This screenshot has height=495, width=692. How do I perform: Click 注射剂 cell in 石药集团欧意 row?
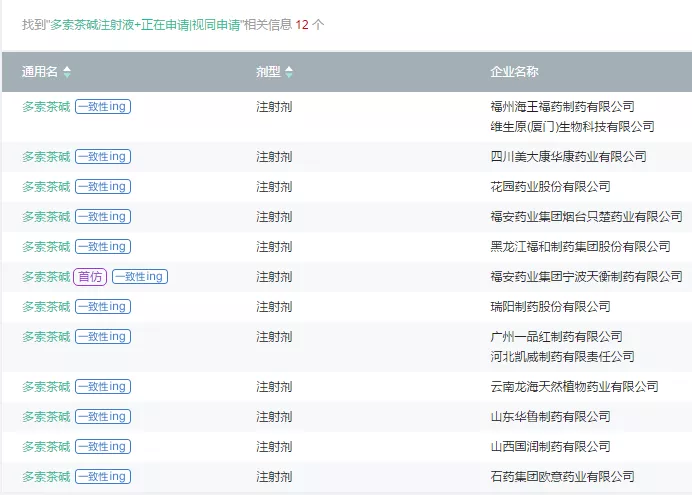tap(274, 476)
